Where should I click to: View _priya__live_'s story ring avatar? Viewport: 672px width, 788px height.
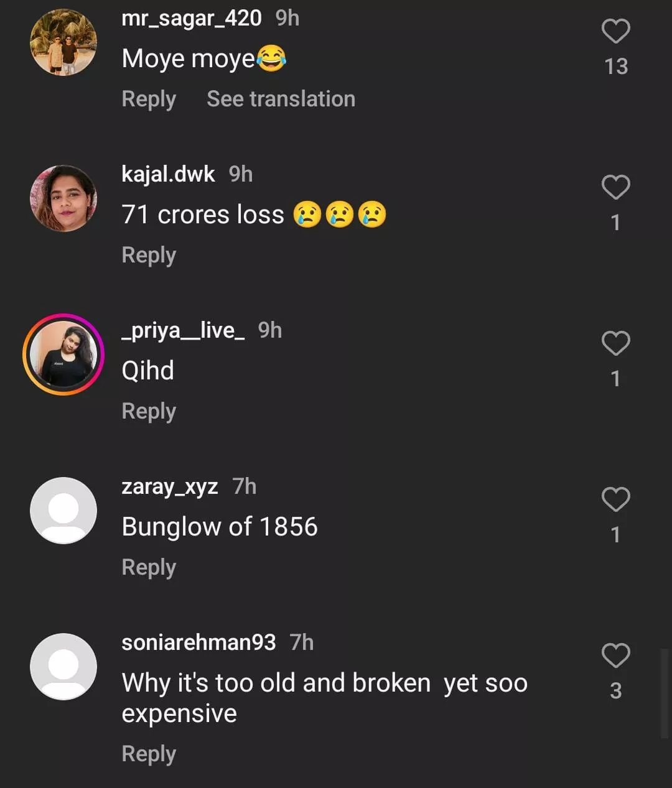pos(63,355)
